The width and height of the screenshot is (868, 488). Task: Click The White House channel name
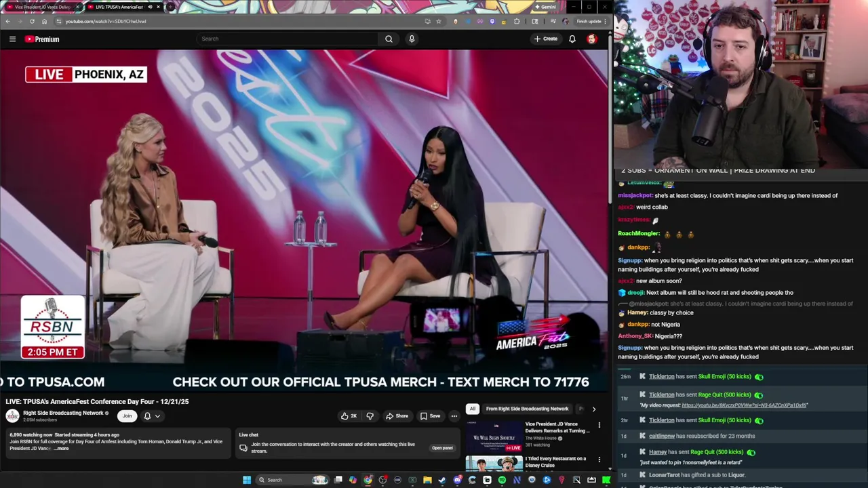(x=541, y=439)
